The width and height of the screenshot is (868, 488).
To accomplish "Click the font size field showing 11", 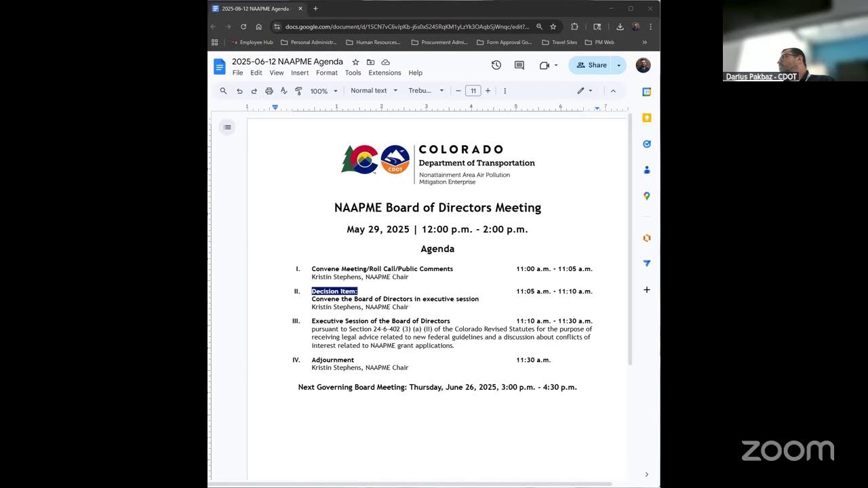I will click(x=473, y=91).
